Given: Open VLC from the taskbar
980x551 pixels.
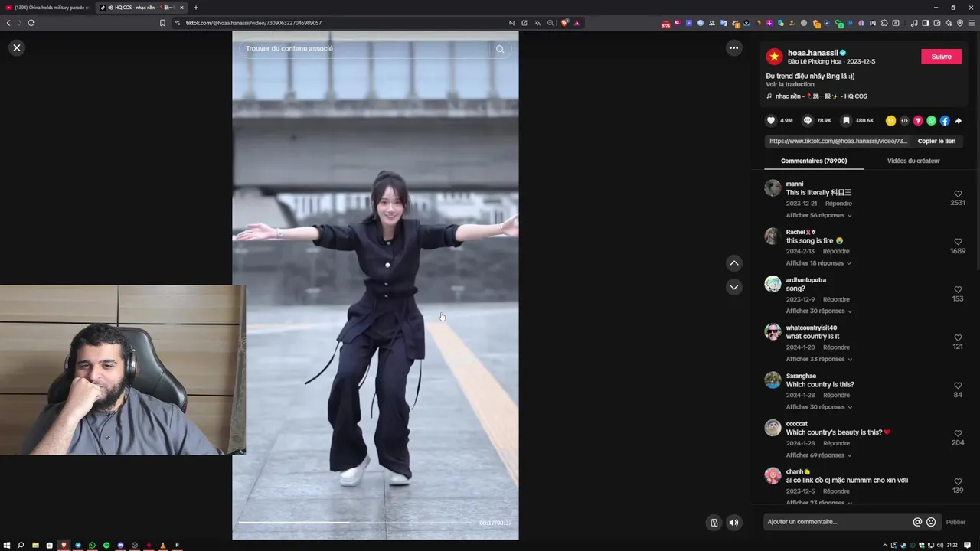Looking at the screenshot, I should 163,545.
